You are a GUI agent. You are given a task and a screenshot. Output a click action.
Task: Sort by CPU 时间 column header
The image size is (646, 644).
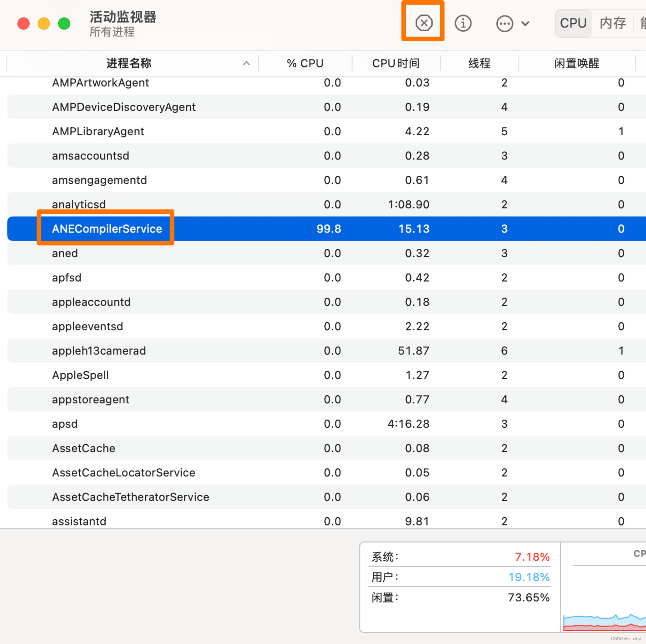click(396, 63)
